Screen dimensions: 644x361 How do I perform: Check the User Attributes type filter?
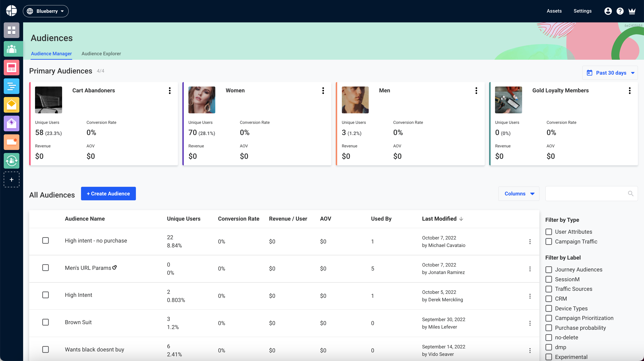pyautogui.click(x=549, y=232)
